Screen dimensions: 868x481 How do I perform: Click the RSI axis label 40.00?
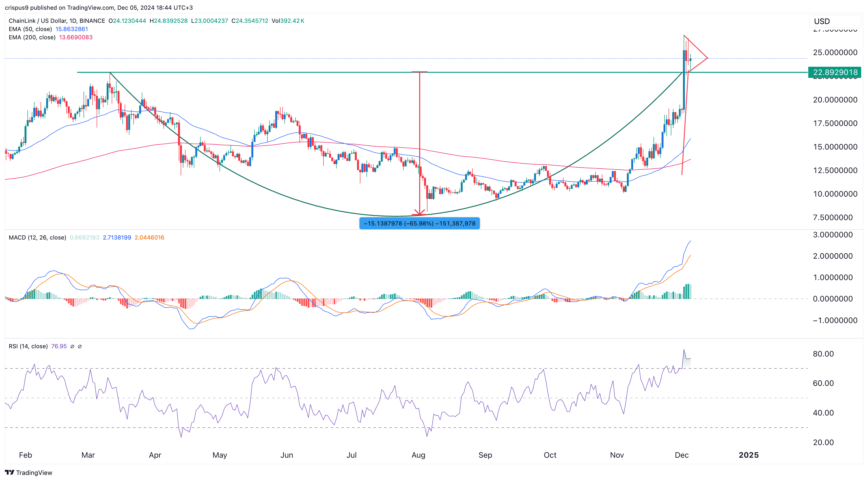(824, 413)
